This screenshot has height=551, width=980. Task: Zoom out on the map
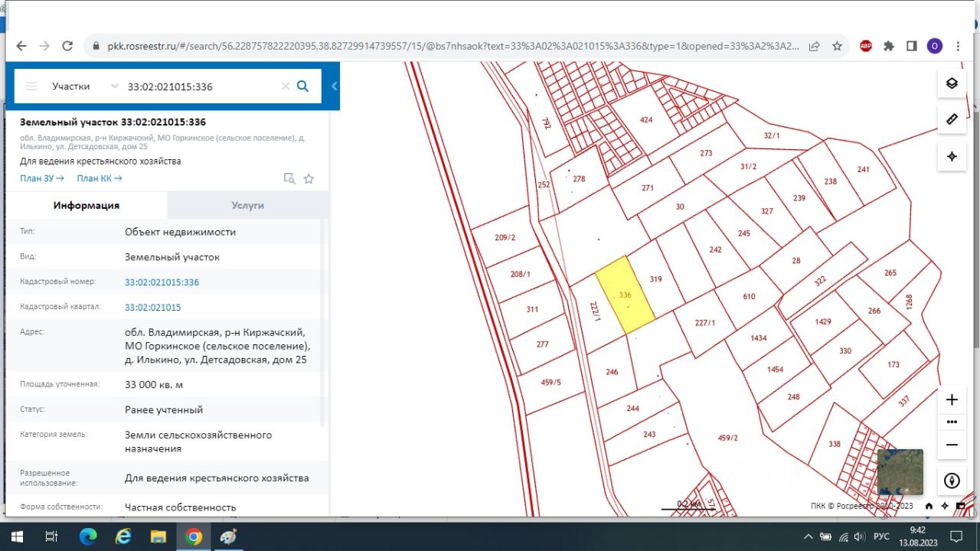[x=952, y=445]
